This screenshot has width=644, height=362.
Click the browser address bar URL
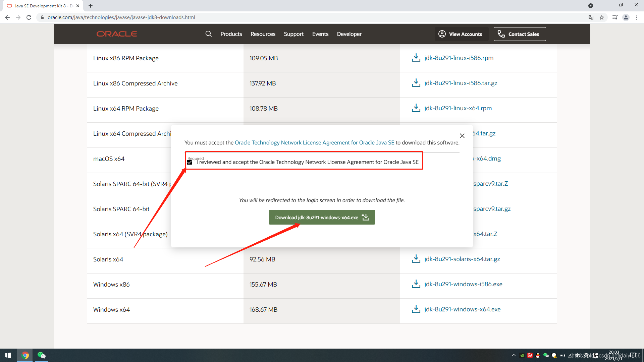click(x=121, y=17)
